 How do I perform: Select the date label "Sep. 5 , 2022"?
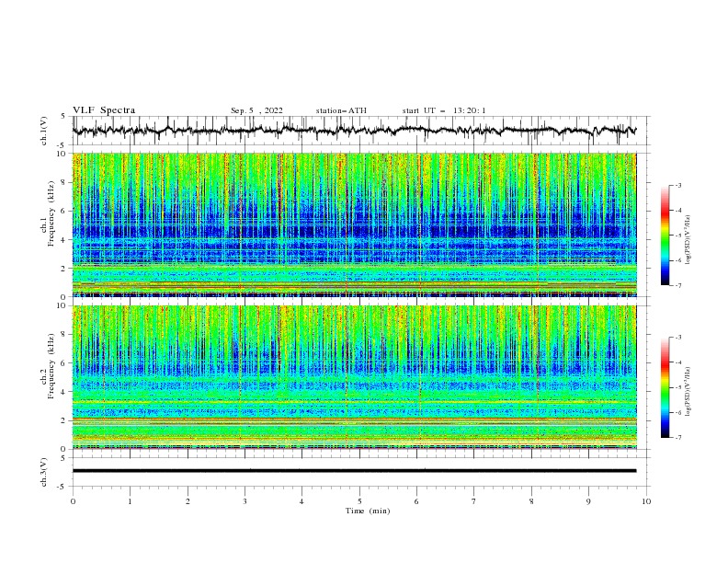[x=256, y=110]
